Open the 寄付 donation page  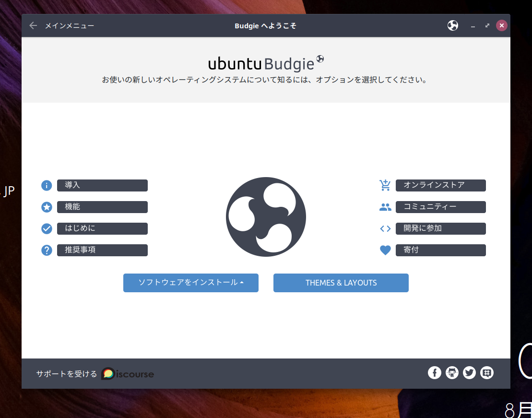[440, 250]
